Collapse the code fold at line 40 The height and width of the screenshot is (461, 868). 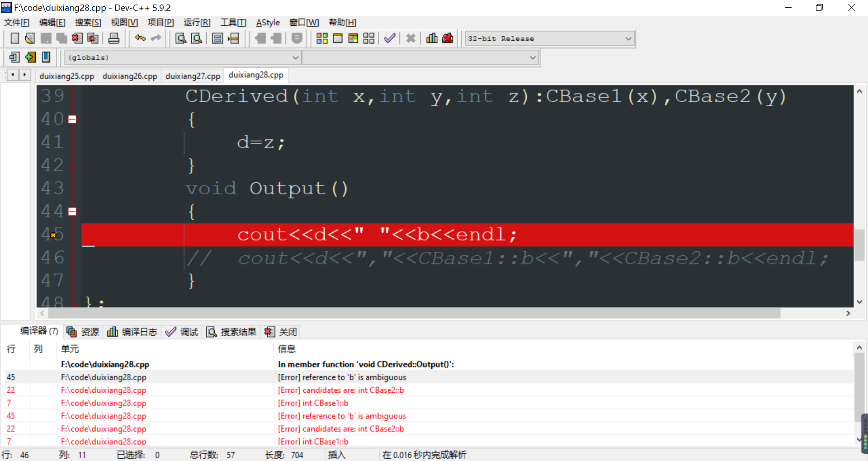(72, 119)
